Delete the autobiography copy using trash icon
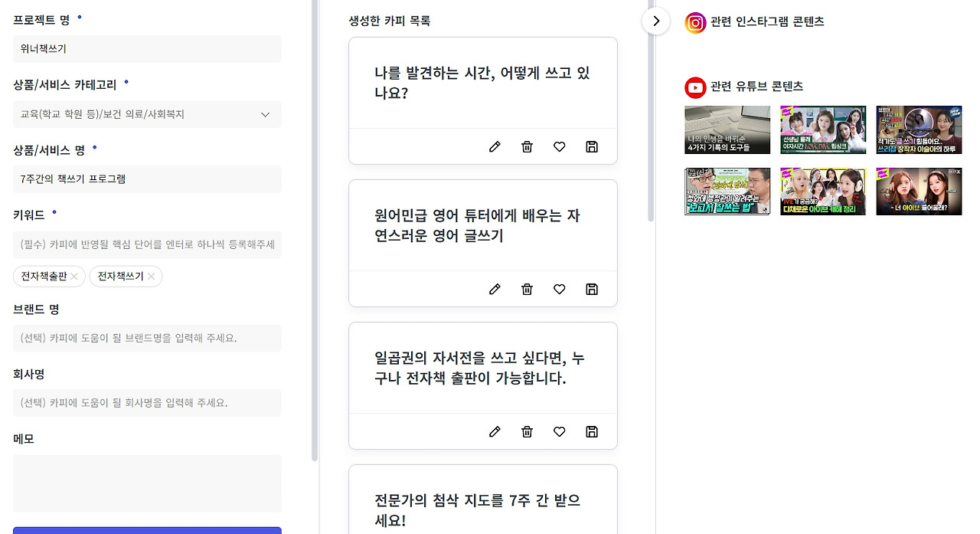 (527, 431)
